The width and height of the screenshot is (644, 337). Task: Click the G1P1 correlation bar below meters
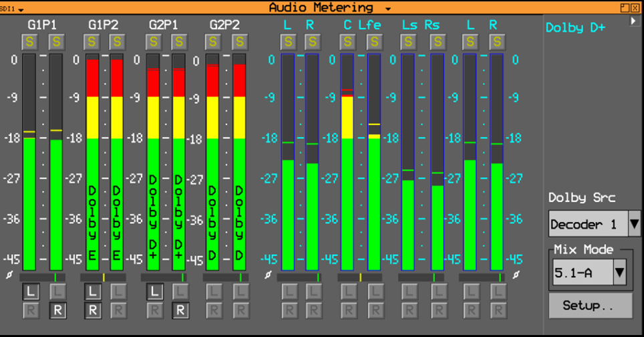[42, 277]
